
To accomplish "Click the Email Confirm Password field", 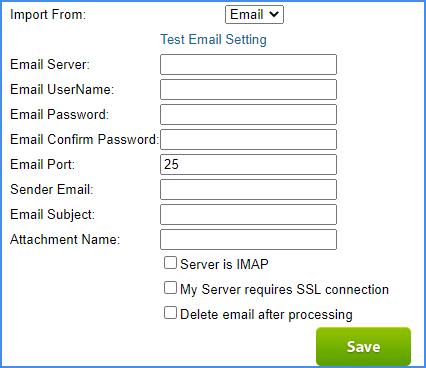I will coord(248,139).
